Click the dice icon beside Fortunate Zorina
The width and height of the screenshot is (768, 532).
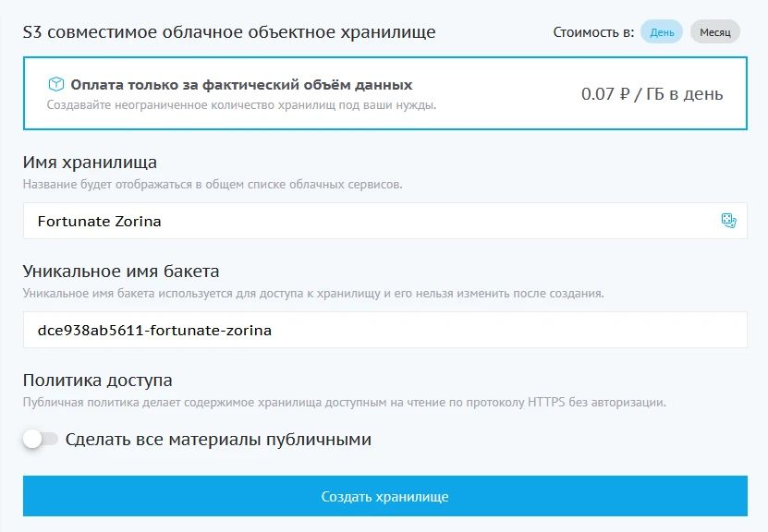tap(729, 221)
